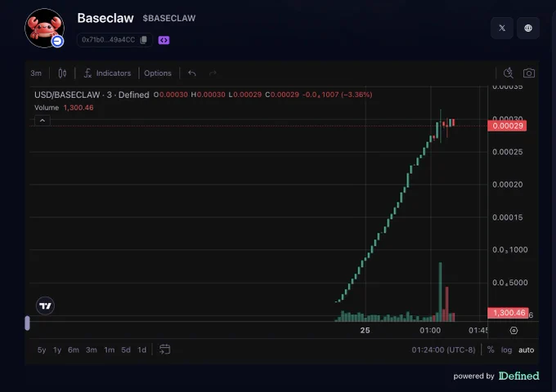Toggle log scale mode
This screenshot has width=556, height=392.
tap(506, 350)
